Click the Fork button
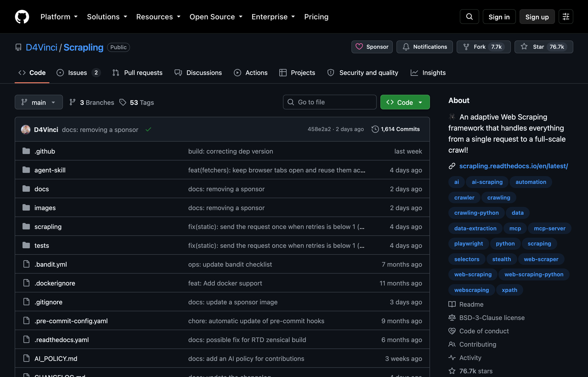 click(x=484, y=47)
